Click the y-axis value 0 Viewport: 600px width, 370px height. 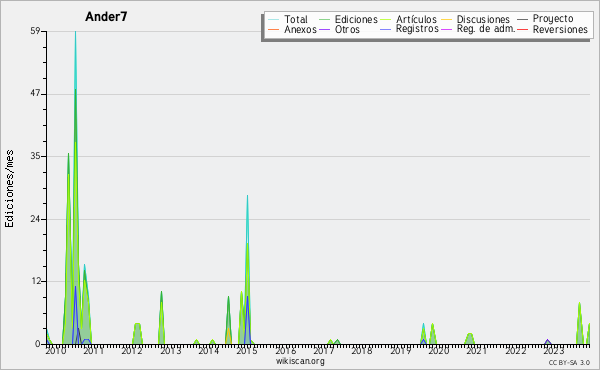point(38,344)
